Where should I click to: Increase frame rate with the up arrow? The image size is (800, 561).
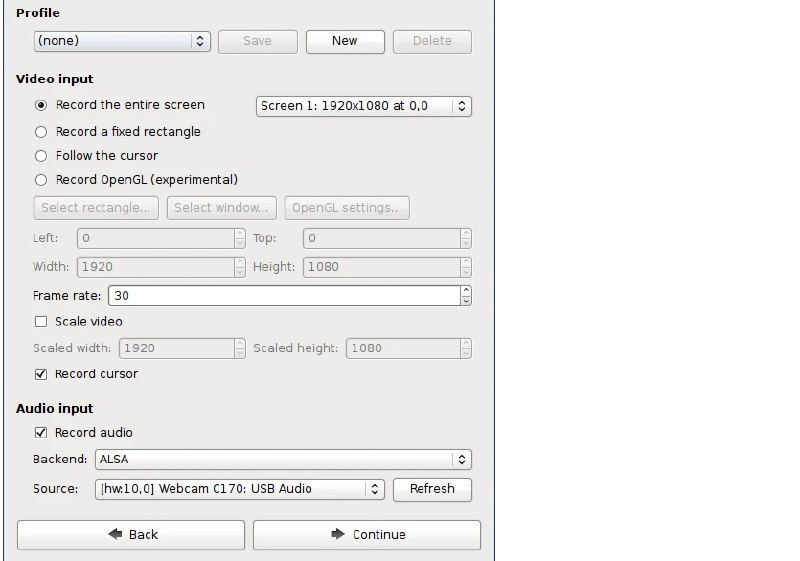tap(466, 291)
